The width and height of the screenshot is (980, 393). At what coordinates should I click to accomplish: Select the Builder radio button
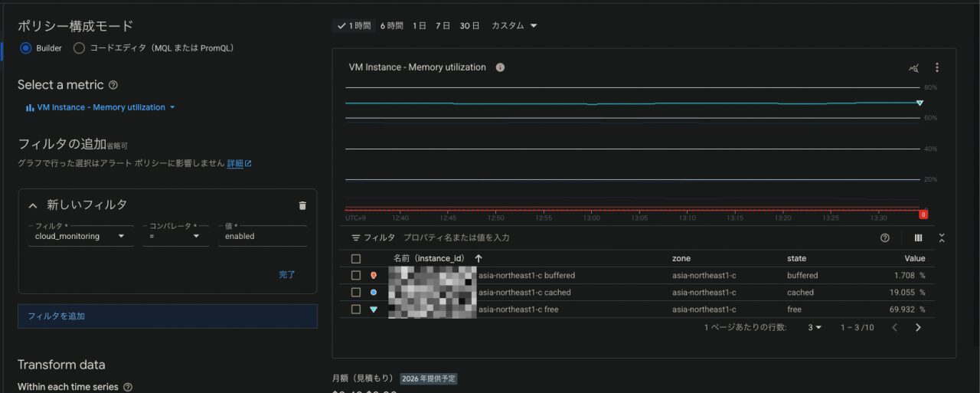(26, 48)
